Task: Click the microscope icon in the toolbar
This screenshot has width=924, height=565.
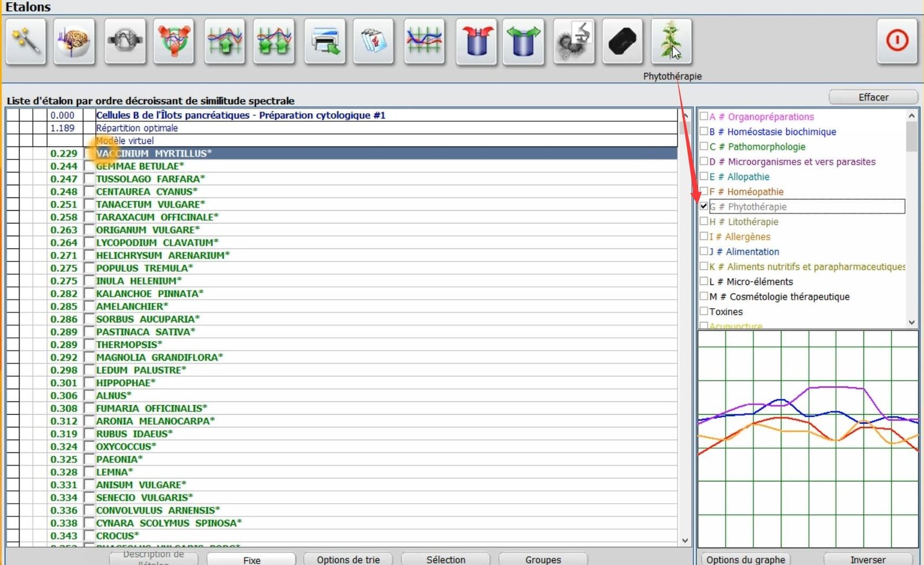Action: 573,42
